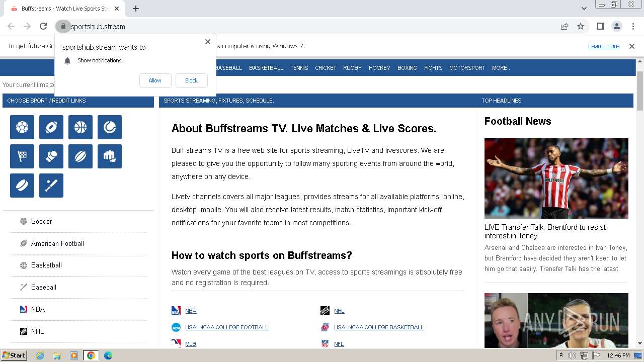The height and width of the screenshot is (362, 644).
Task: Open USA. NCAA COLLEGE BASKETBALL link
Action: (x=379, y=327)
